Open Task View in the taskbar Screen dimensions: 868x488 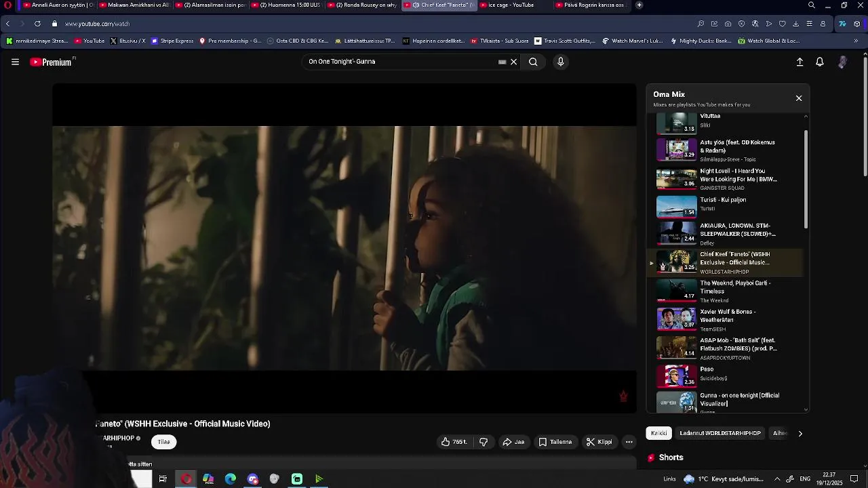[x=163, y=479]
